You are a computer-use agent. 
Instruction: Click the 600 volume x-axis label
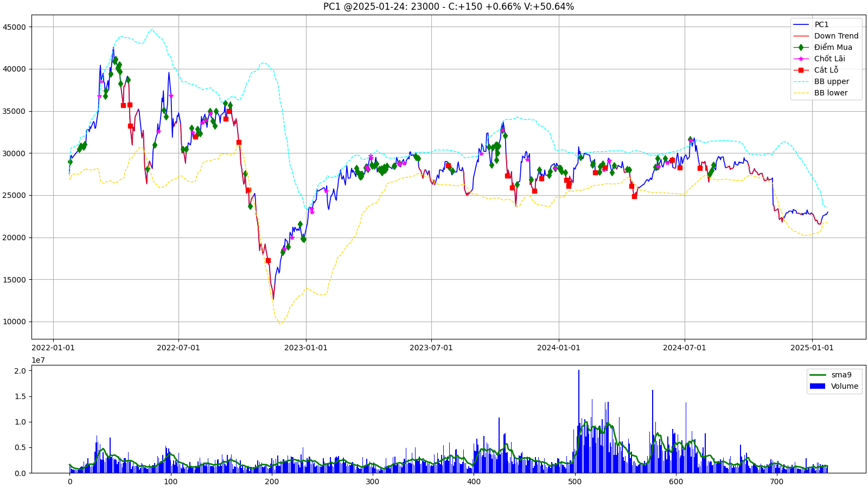pyautogui.click(x=676, y=481)
